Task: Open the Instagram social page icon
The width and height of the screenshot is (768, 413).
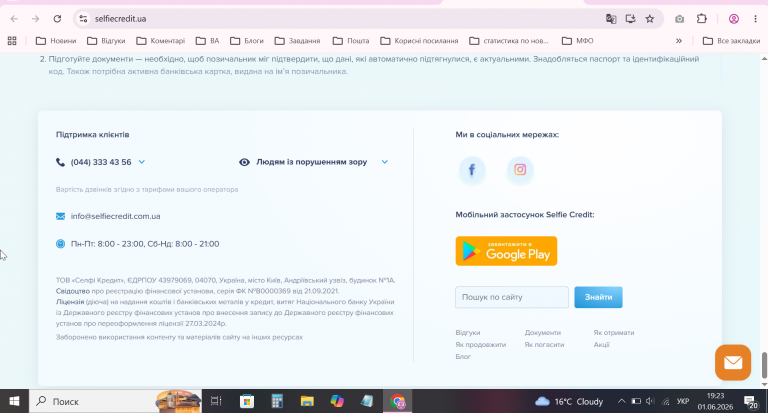Action: click(520, 170)
